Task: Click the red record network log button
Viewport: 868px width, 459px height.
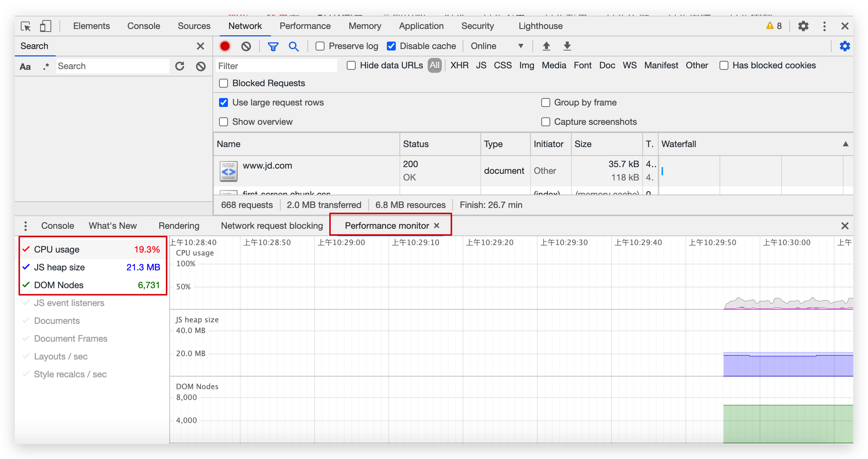Action: tap(225, 46)
